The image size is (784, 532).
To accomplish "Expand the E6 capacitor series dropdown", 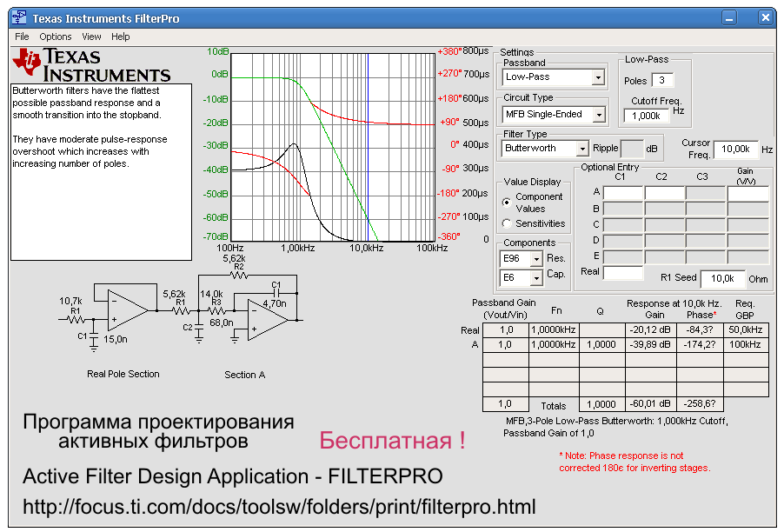I will coord(535,278).
